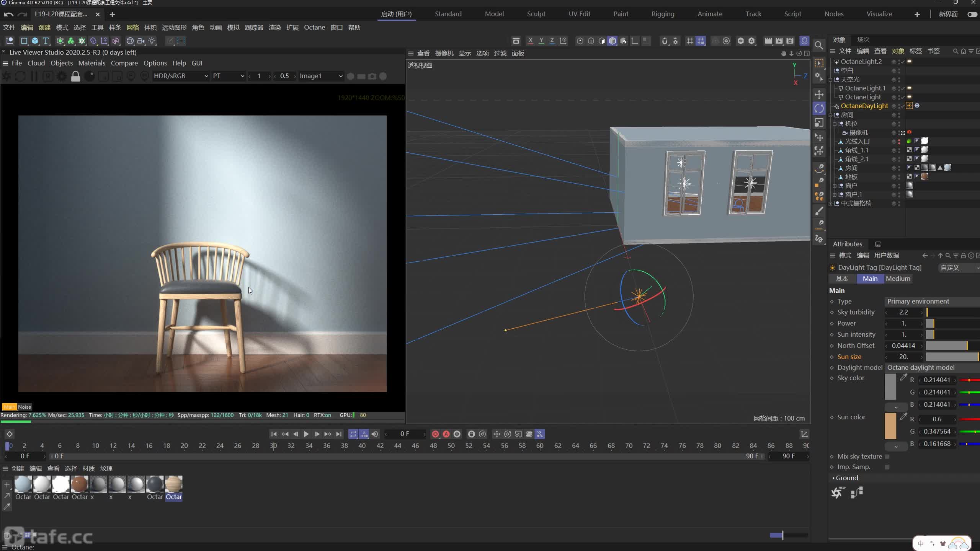Toggle visibility dots for 中式栅格椅
Image resolution: width=980 pixels, height=551 pixels.
pos(899,204)
